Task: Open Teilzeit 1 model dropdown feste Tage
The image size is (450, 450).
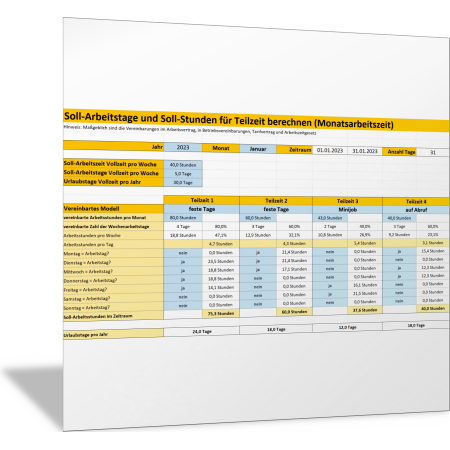Action: pyautogui.click(x=202, y=209)
